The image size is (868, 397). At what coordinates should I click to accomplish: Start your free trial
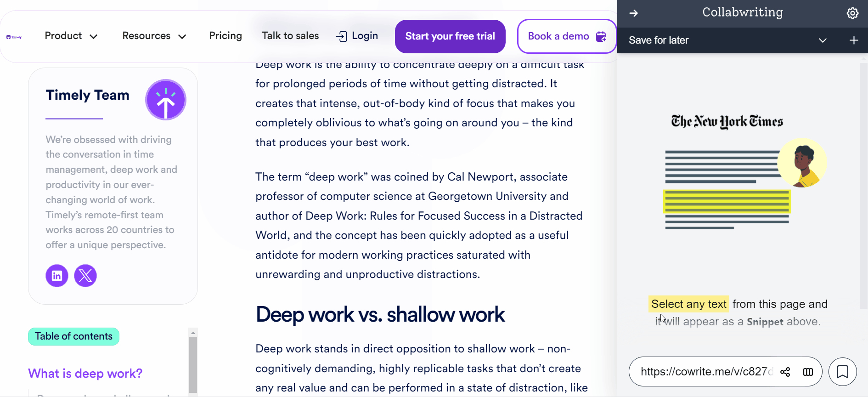450,36
